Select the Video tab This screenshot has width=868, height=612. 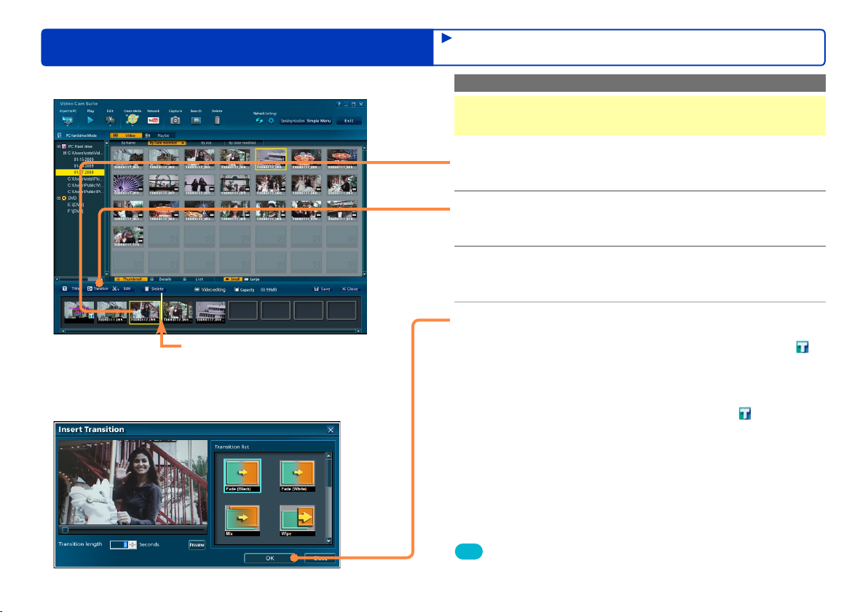click(x=127, y=135)
